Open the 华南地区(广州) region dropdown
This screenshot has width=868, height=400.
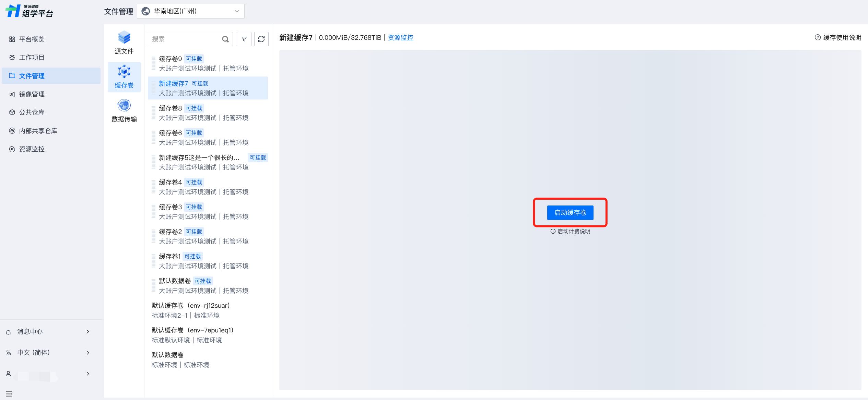[x=190, y=11]
